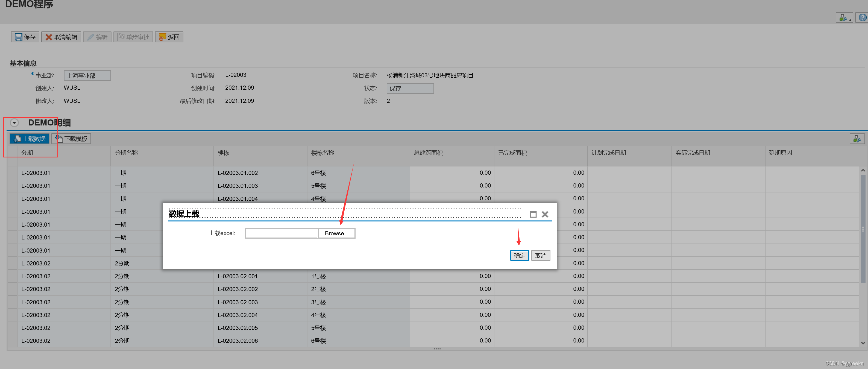The image size is (868, 369).
Task: Open the personalization icon in the header
Action: click(x=844, y=17)
